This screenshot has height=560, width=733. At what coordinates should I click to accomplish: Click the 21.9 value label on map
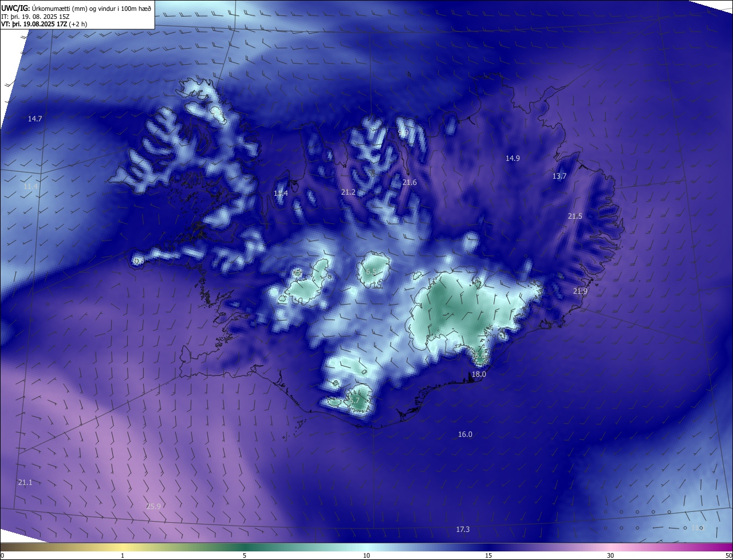tap(580, 291)
